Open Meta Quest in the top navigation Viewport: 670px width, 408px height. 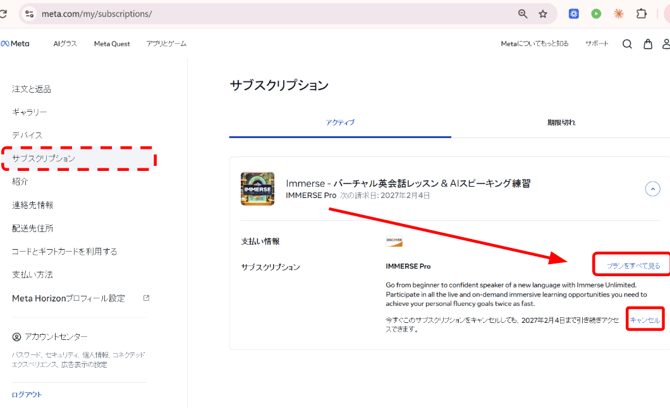coord(112,44)
